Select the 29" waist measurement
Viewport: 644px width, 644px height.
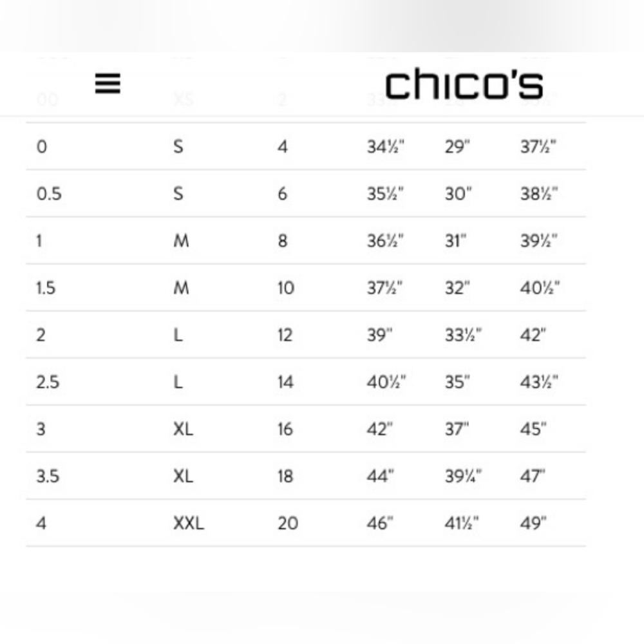[457, 147]
